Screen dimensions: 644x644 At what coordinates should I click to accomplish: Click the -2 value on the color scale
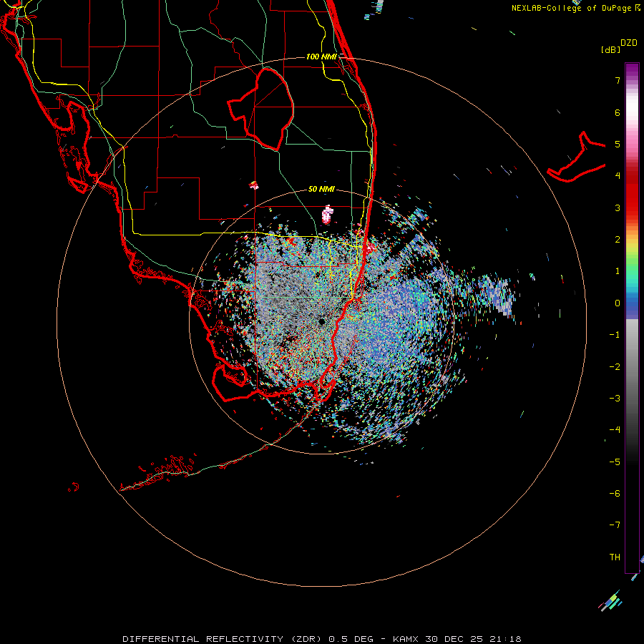pyautogui.click(x=615, y=367)
